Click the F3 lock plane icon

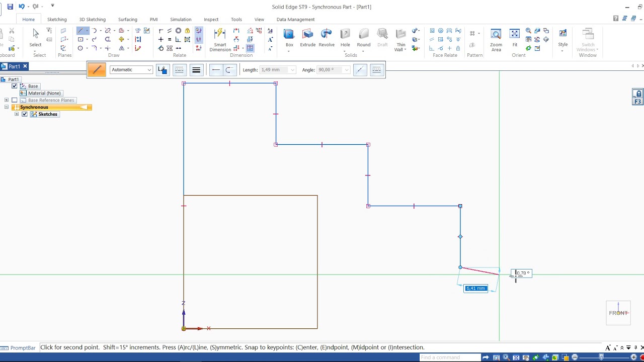coord(637,97)
